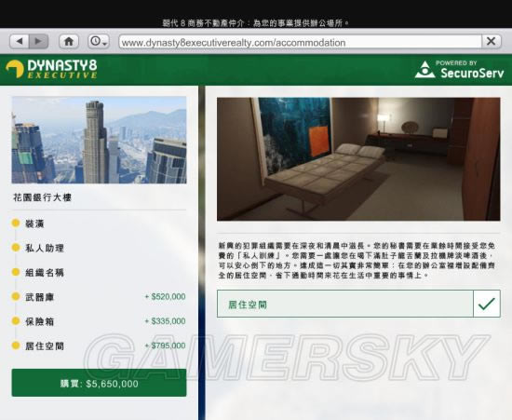The image size is (512, 420).
Task: Click the Dynasty 8 Executive logo
Action: pos(51,69)
